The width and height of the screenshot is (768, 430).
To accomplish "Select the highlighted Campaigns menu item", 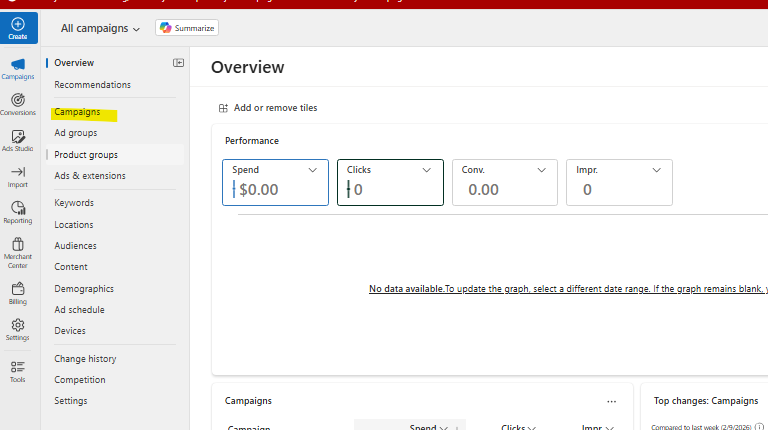I will [x=77, y=112].
